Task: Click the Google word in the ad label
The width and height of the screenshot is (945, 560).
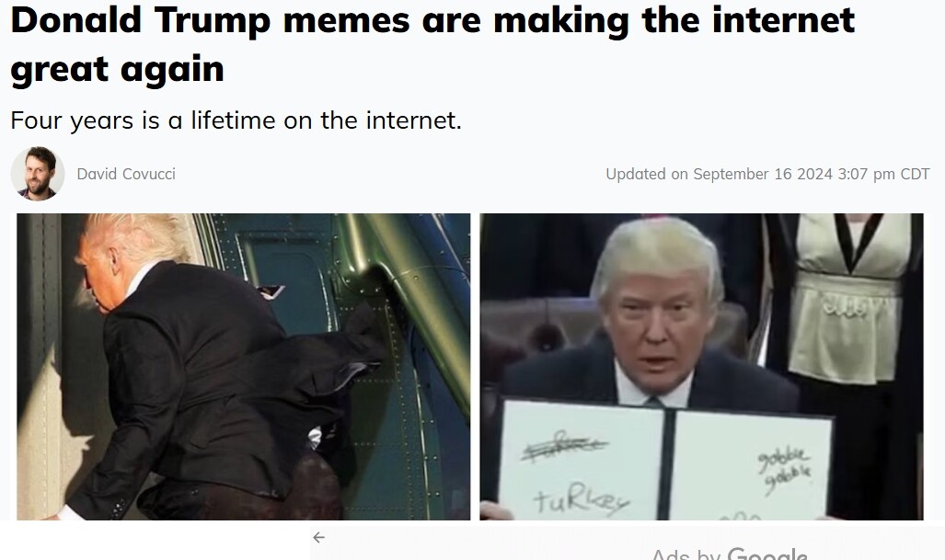Action: 767,554
